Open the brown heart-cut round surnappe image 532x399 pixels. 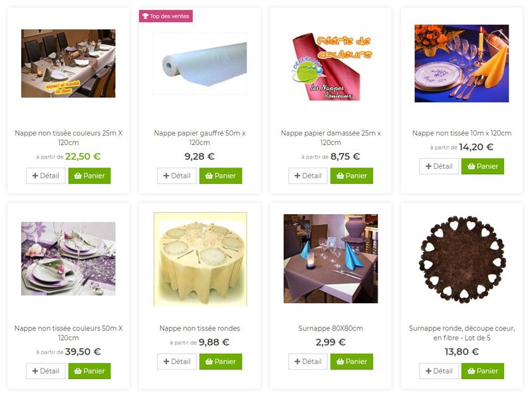click(x=462, y=259)
